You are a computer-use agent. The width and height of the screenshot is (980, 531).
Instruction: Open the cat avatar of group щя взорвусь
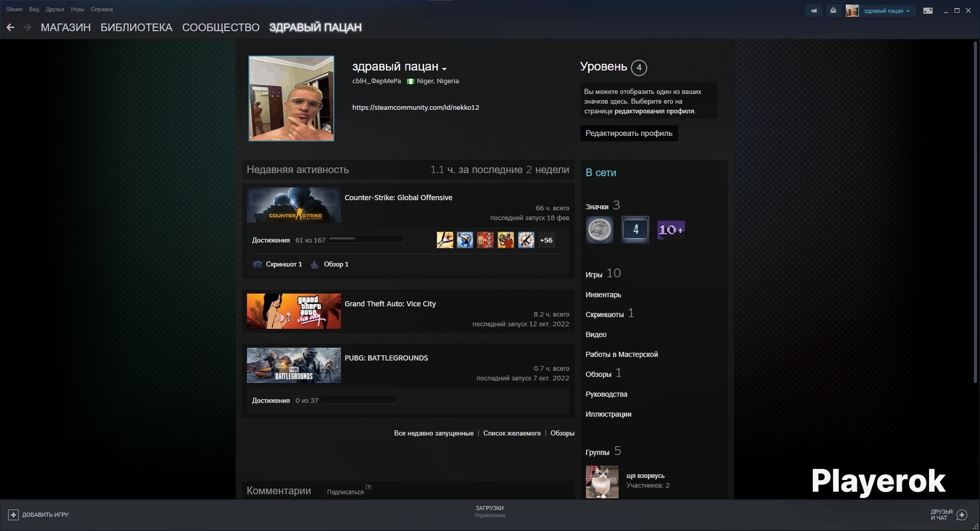[602, 482]
